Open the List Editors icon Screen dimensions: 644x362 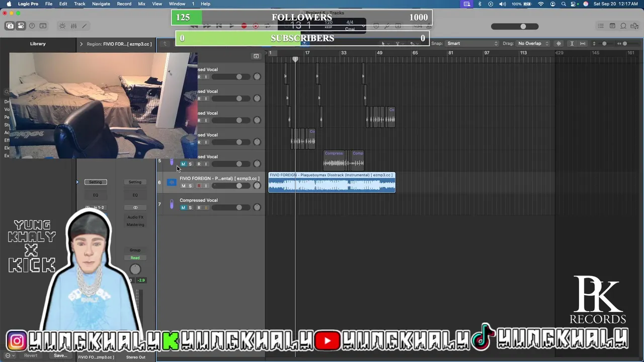pyautogui.click(x=601, y=26)
